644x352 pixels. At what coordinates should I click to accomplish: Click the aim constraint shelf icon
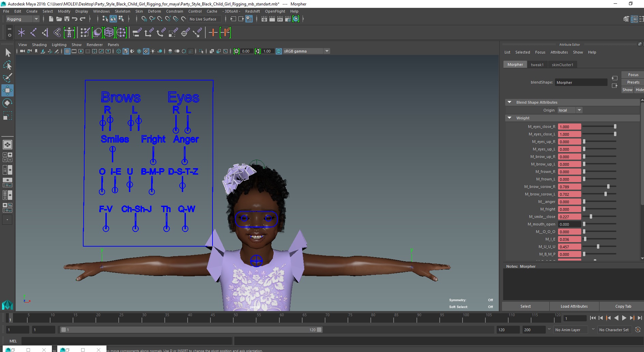pos(185,33)
